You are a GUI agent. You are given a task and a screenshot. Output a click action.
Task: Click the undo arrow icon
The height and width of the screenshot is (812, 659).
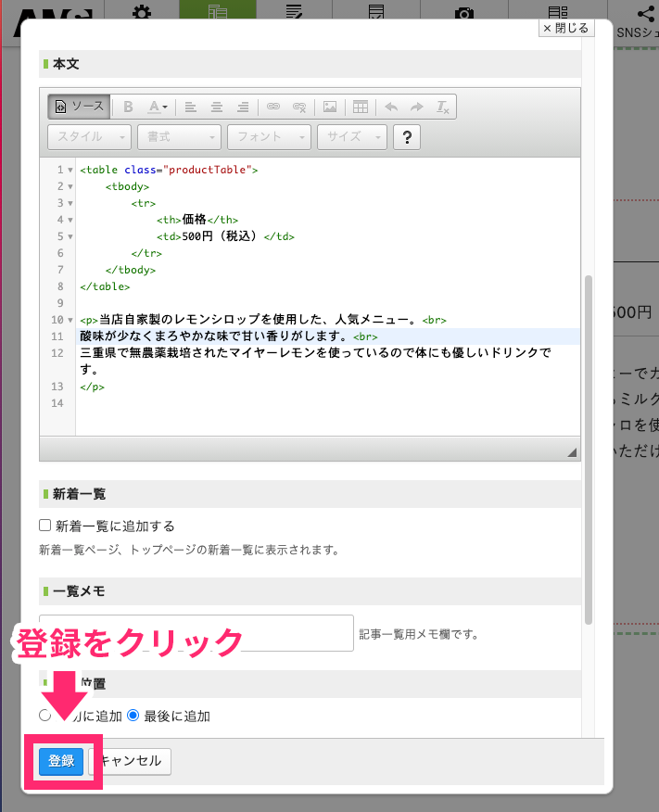pyautogui.click(x=391, y=107)
